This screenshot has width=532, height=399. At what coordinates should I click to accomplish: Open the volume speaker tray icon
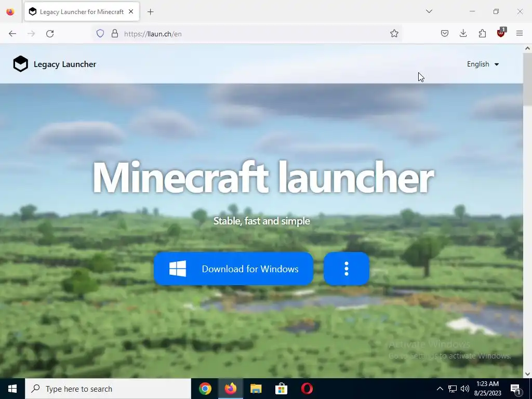(465, 389)
